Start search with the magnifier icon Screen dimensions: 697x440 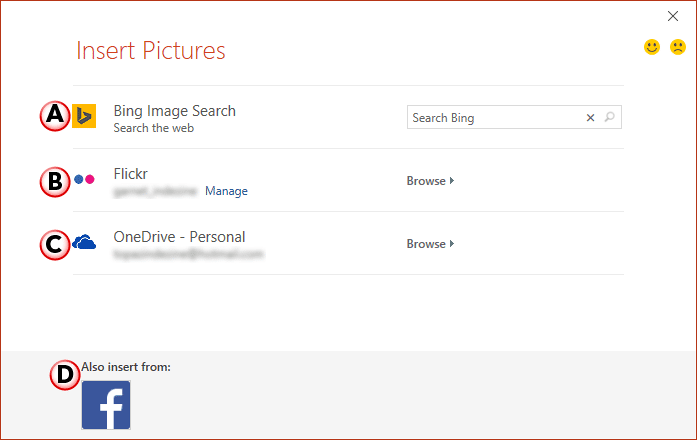609,117
